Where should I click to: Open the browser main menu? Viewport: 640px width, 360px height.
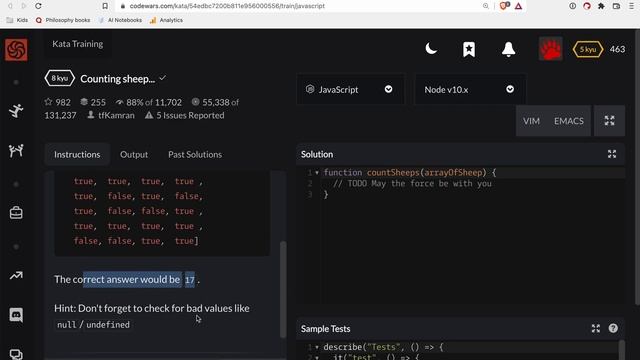click(631, 6)
